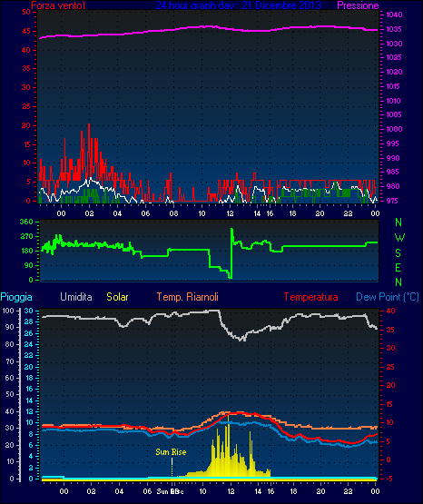Click the yellow "Sun Rise" label inside the chart
The height and width of the screenshot is (504, 423).
(171, 452)
